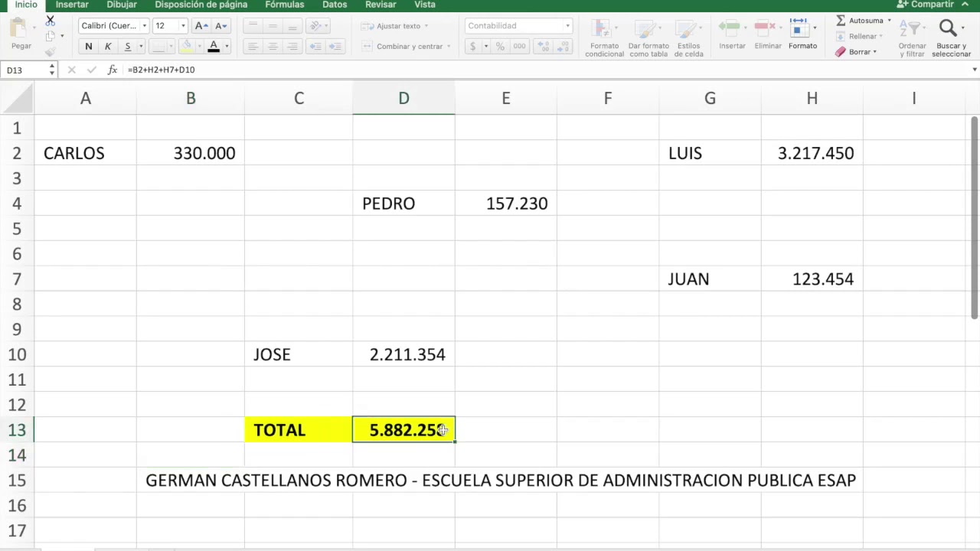This screenshot has width=980, height=551.
Task: Apply the thousands separator 000 style
Action: point(520,47)
